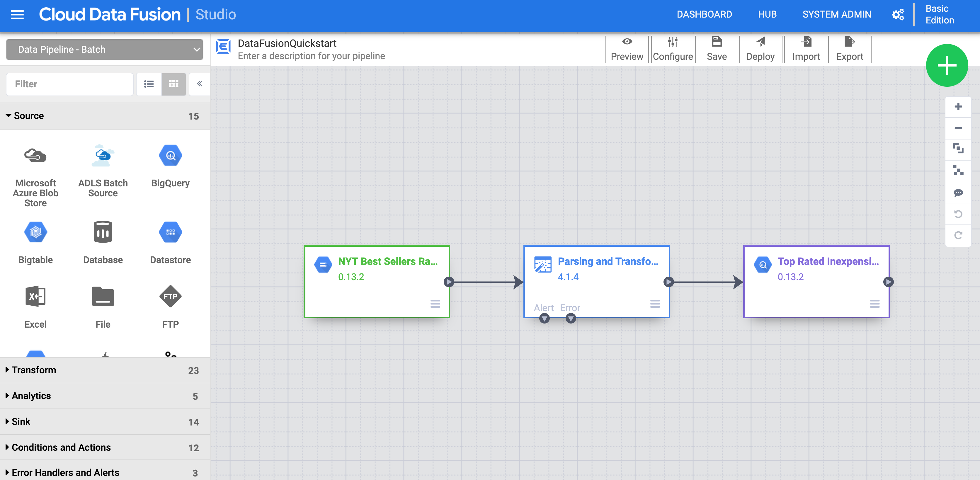Toggle list view in plugin panel
The height and width of the screenshot is (480, 980).
coord(149,84)
